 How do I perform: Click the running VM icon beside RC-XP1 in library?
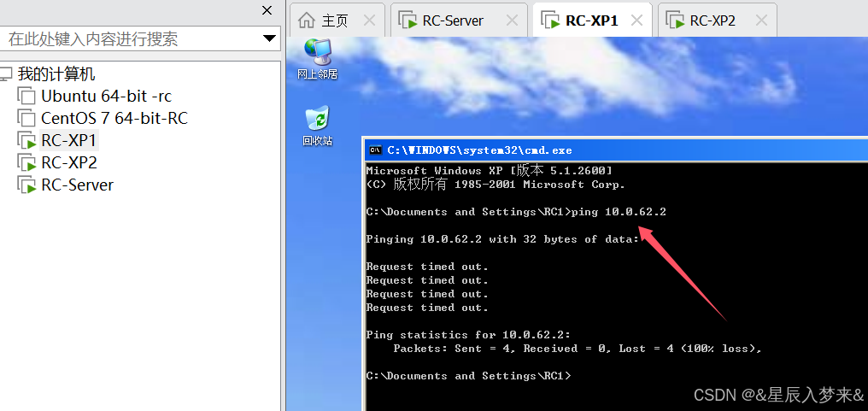coord(26,140)
